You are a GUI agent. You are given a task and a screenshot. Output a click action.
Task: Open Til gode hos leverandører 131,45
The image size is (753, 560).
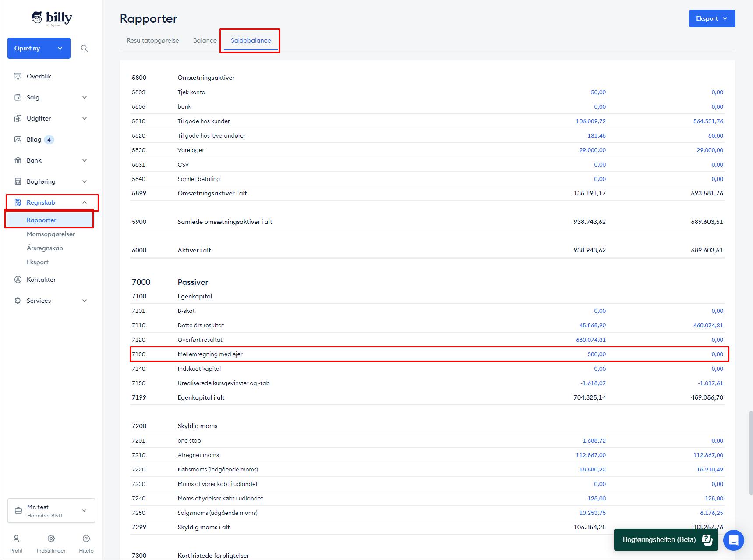point(597,135)
